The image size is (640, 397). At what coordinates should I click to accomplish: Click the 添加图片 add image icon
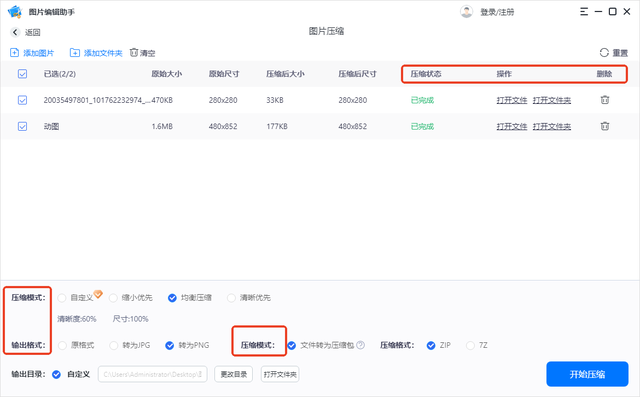point(14,53)
